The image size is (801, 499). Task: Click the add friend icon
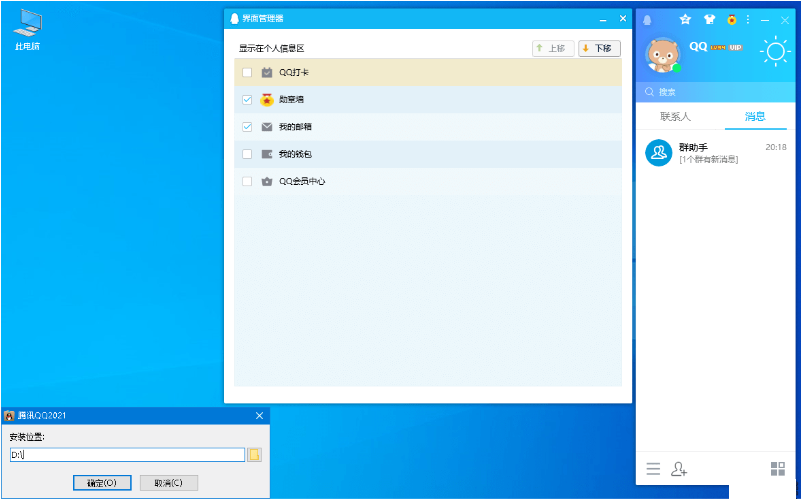[x=678, y=468]
